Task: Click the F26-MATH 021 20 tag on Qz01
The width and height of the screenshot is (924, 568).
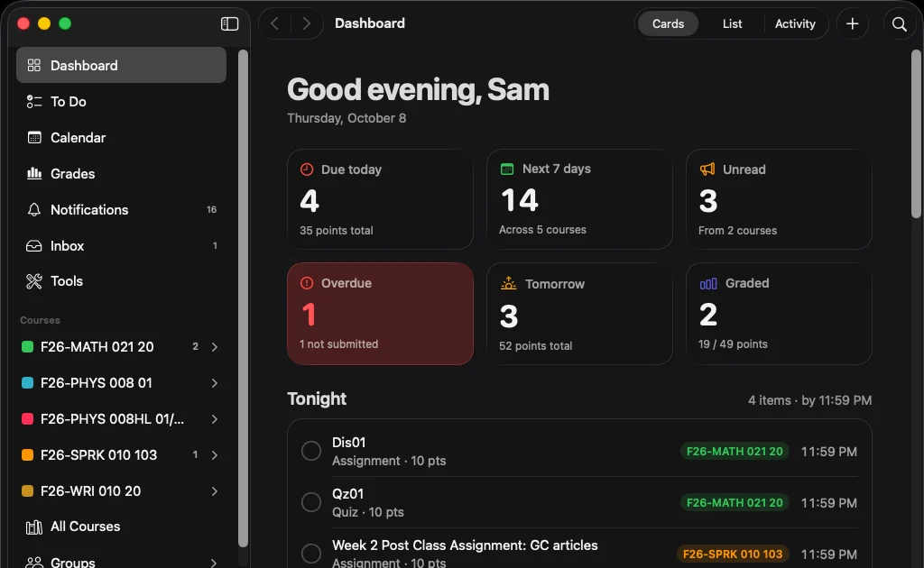Action: [735, 503]
